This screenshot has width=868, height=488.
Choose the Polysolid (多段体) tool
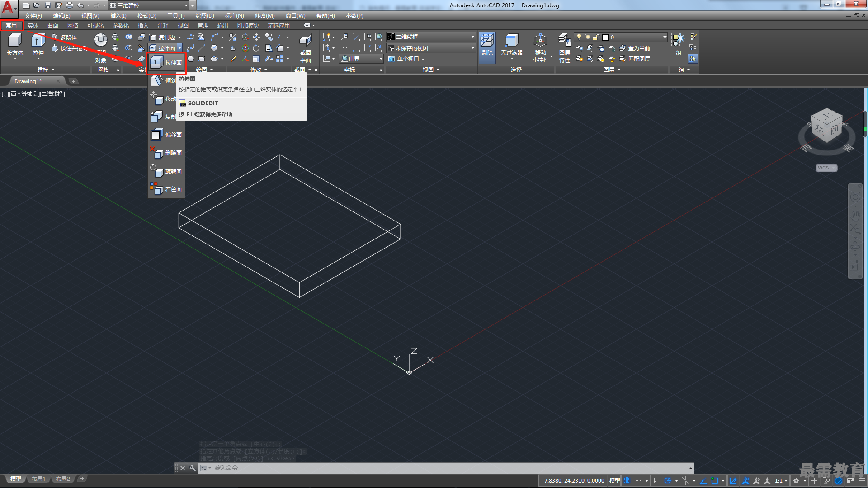point(64,37)
